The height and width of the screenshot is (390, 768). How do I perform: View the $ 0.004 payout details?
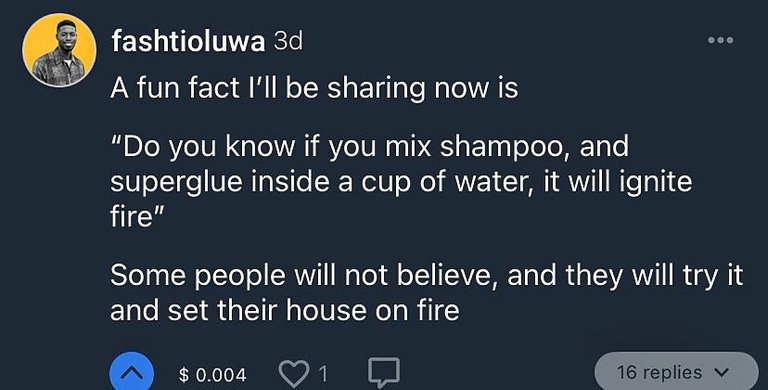213,375
